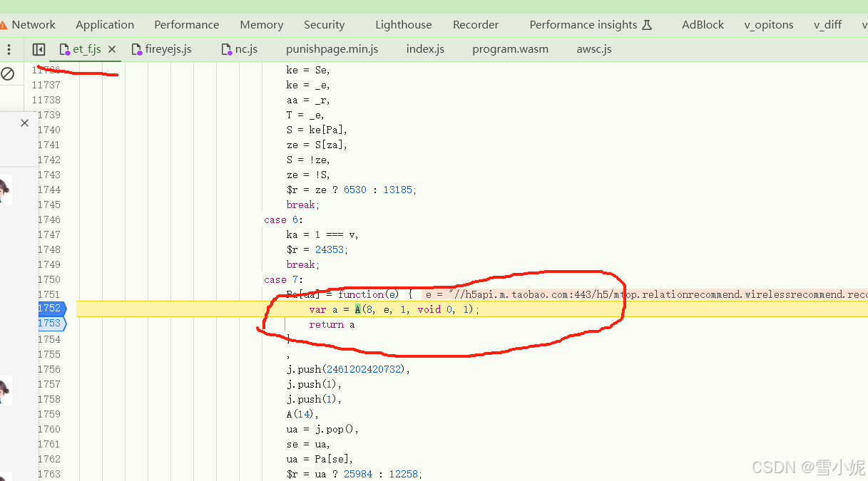868x481 pixels.
Task: Open the AdBlock devtools tab
Action: (703, 24)
